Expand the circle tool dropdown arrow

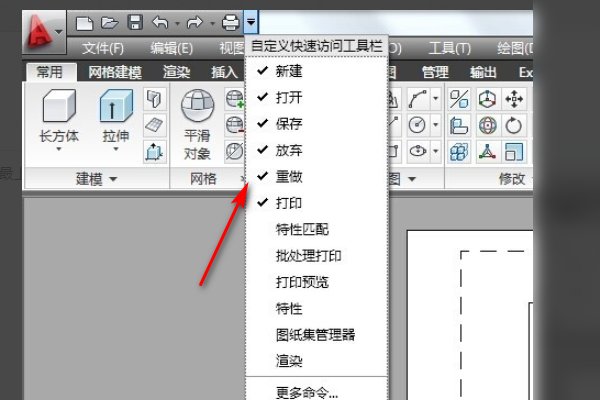pos(435,125)
